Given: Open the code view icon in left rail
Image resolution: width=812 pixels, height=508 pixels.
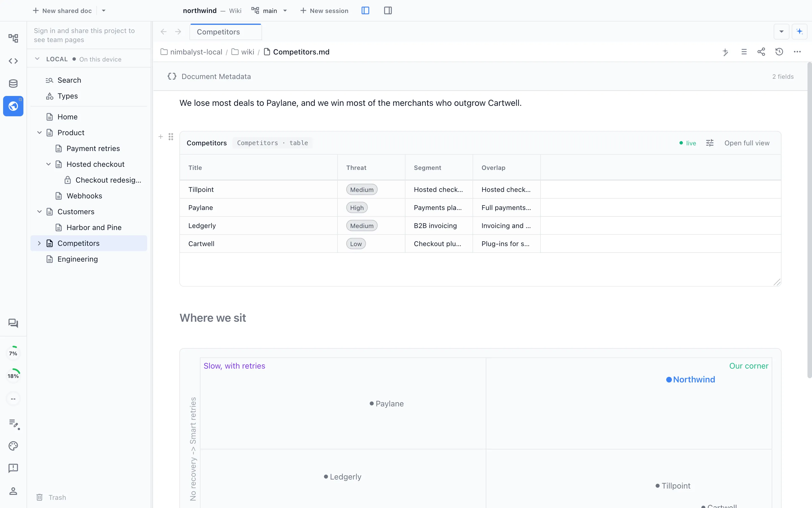Looking at the screenshot, I should tap(13, 61).
